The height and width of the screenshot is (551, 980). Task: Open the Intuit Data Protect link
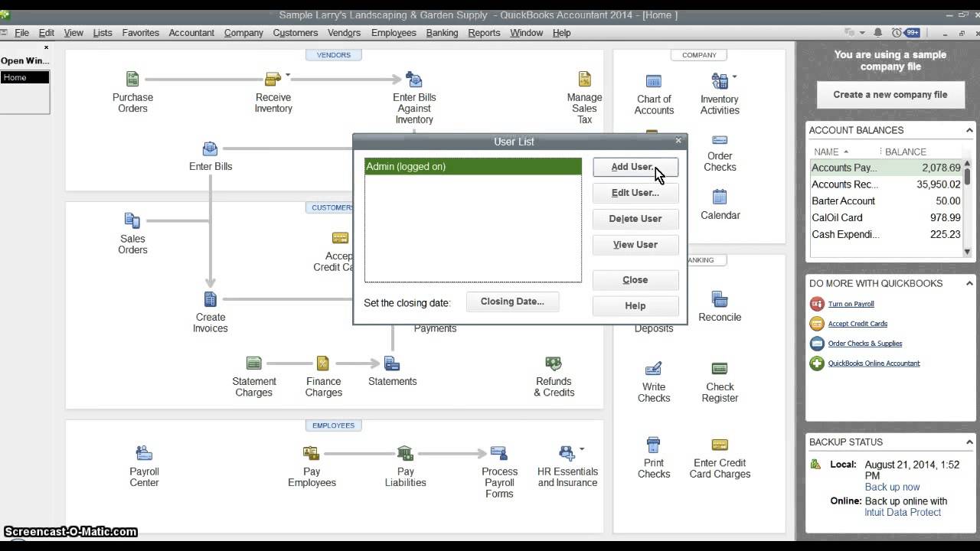[903, 512]
